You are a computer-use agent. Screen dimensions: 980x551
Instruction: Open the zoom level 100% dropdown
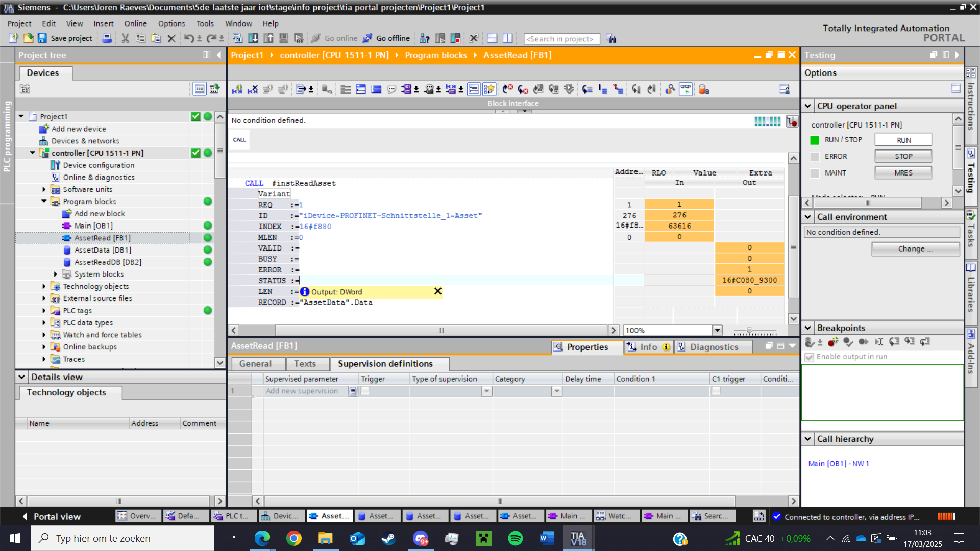tap(717, 330)
